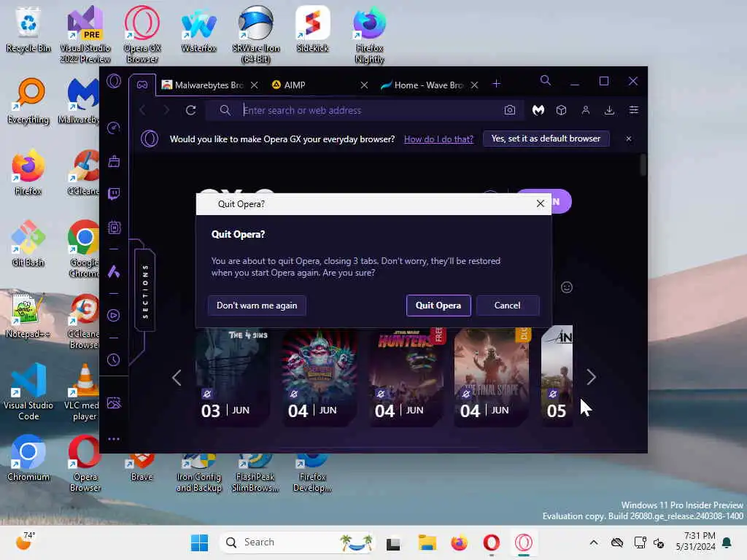Screen dimensions: 747x560
Task: Click 'Yes, set it as default browser'
Action: tap(546, 139)
